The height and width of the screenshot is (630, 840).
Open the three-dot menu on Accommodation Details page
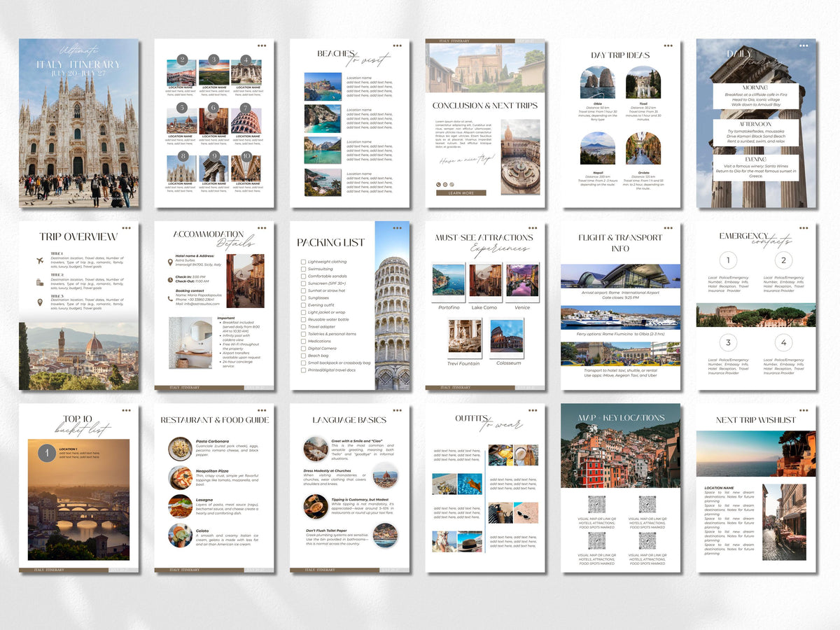[261, 227]
